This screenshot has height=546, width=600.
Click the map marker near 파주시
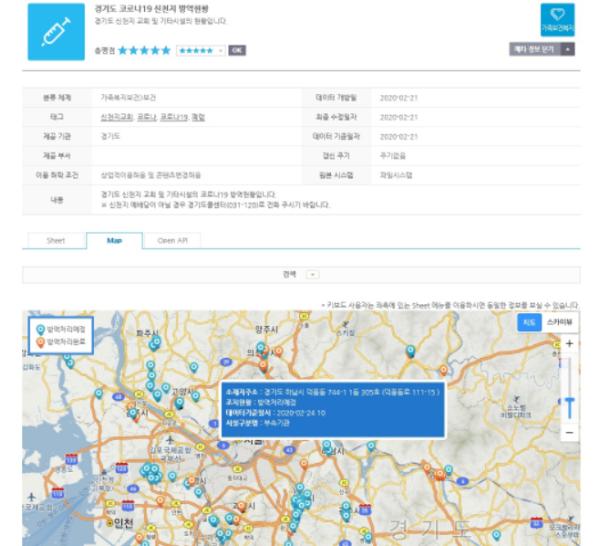[154, 343]
